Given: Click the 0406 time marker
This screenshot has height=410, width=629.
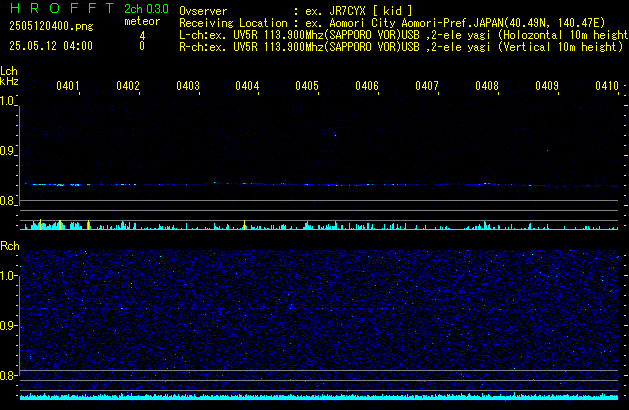Looking at the screenshot, I should click(367, 86).
